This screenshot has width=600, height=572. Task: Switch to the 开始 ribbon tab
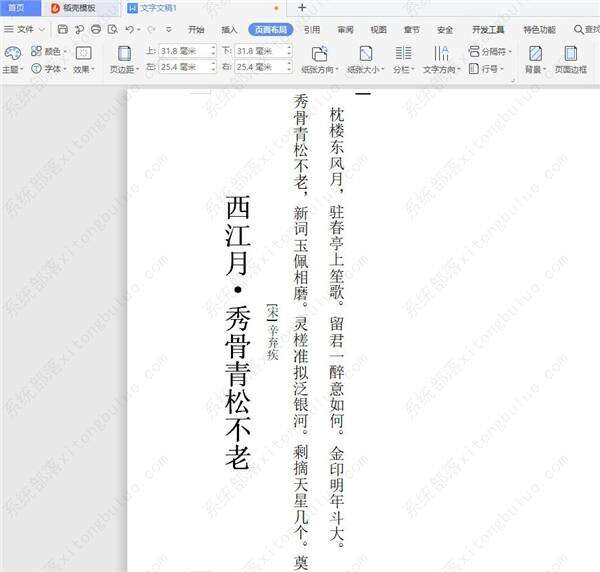(196, 29)
